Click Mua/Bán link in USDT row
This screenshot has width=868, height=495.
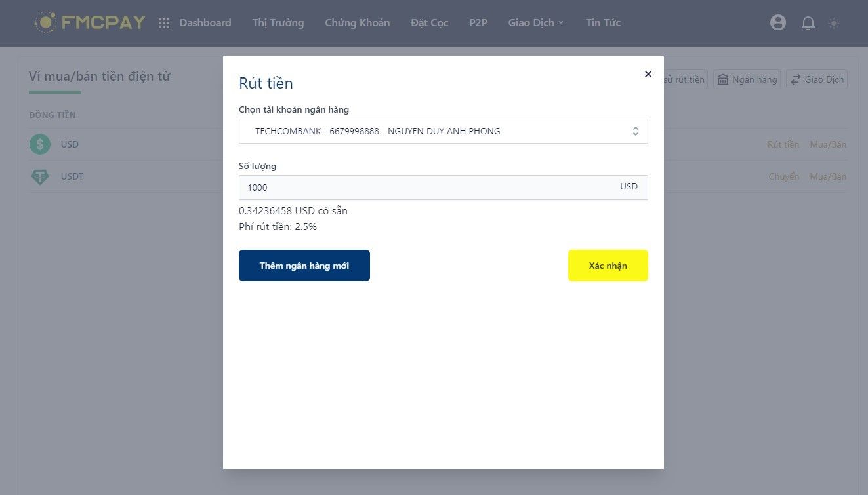(x=828, y=177)
